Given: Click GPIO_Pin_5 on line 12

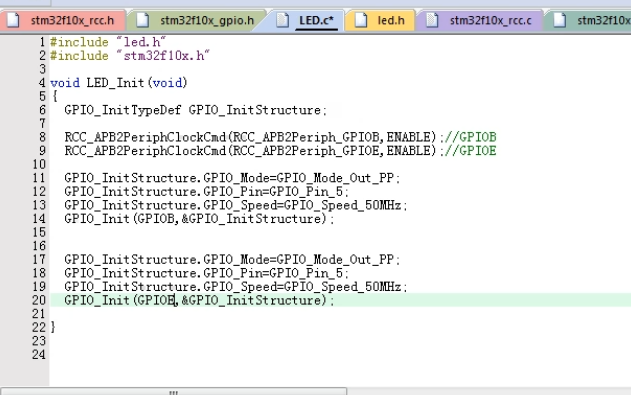Looking at the screenshot, I should tap(306, 192).
